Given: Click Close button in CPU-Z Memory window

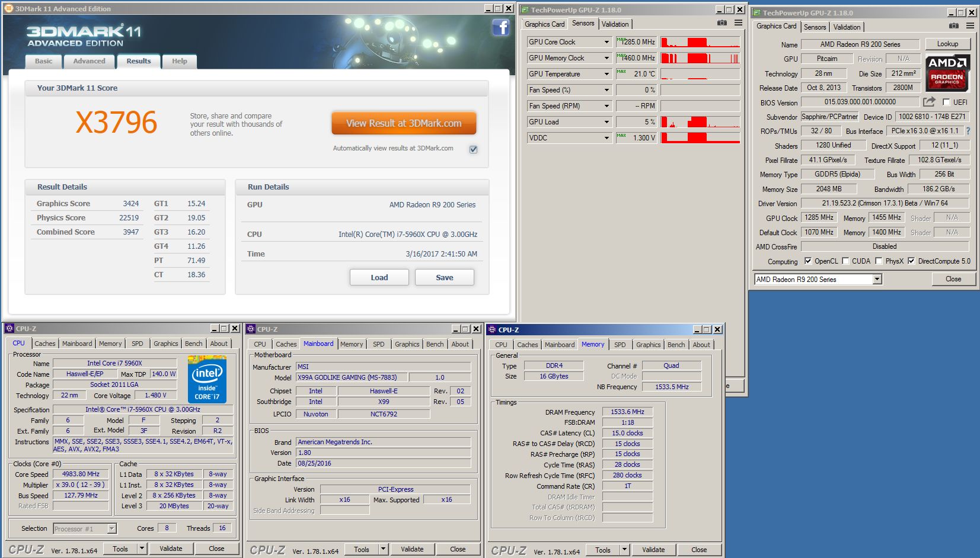Looking at the screenshot, I should tap(699, 550).
